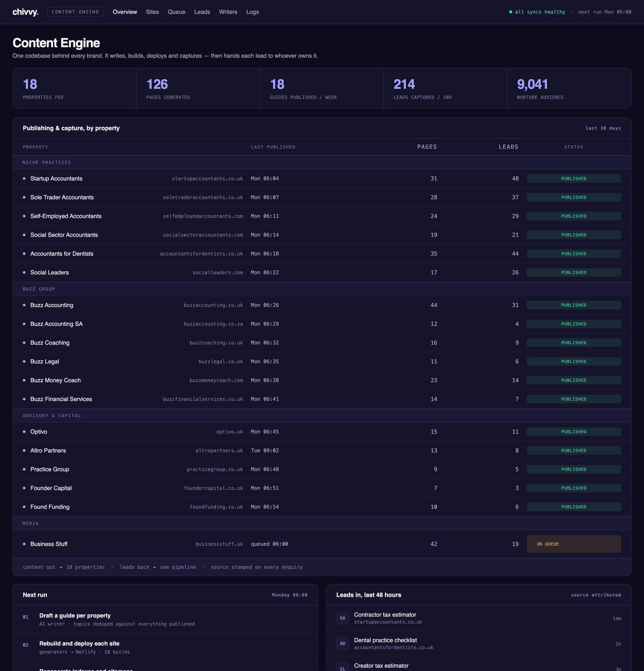Viewport: 644px width, 671px height.
Task: Select the Founder Capital property
Action: (x=51, y=488)
